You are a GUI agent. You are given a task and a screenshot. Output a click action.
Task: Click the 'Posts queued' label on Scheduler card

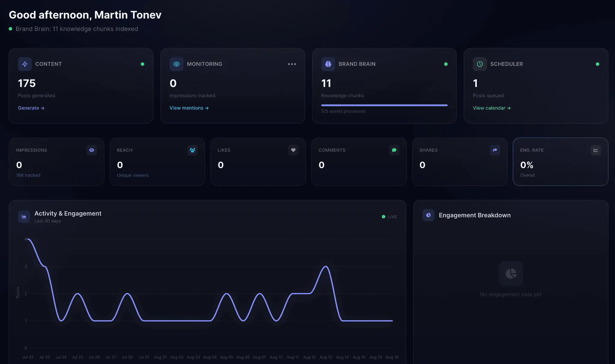click(x=488, y=96)
